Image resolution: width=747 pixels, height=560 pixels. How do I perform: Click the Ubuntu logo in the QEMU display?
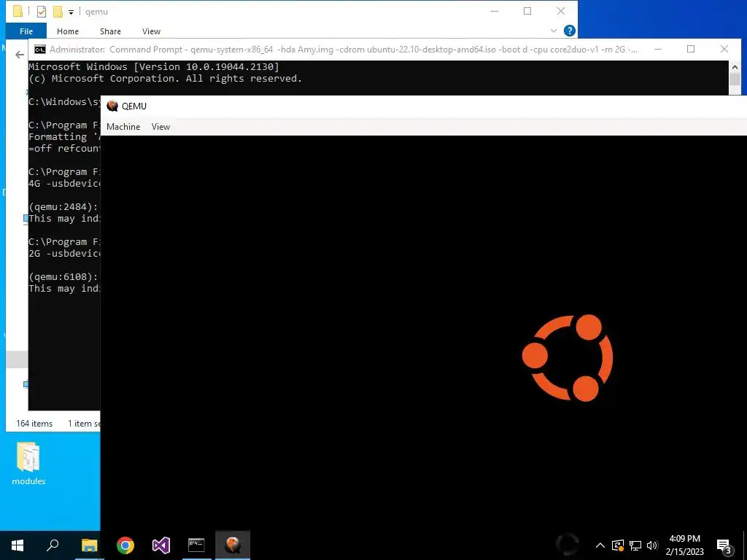[568, 357]
